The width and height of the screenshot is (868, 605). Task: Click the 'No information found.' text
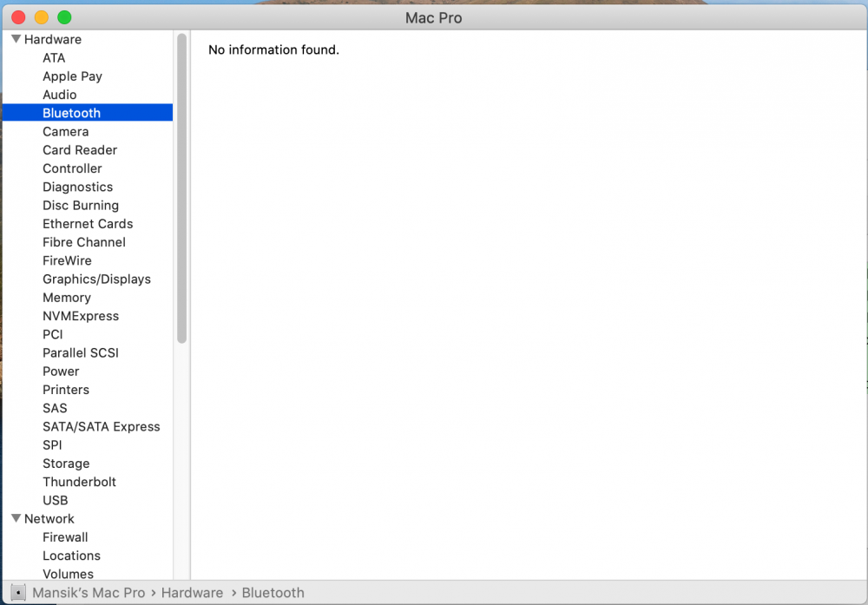pos(273,49)
